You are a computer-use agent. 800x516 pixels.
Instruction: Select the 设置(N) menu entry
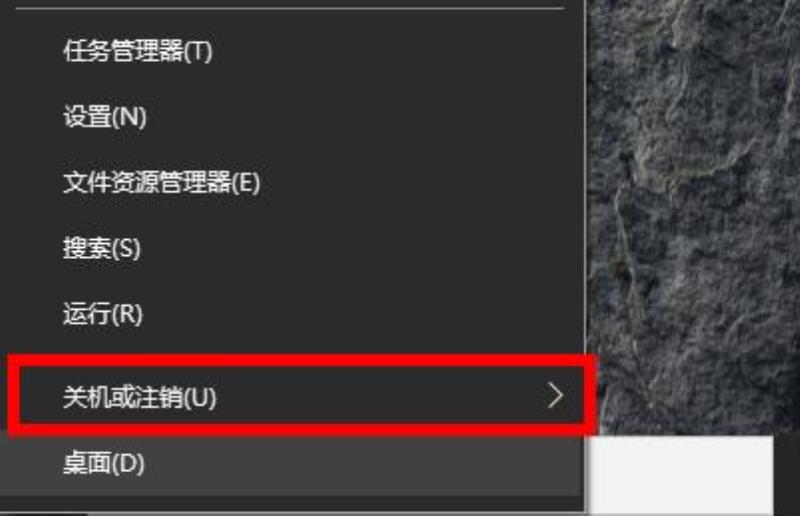pos(292,117)
